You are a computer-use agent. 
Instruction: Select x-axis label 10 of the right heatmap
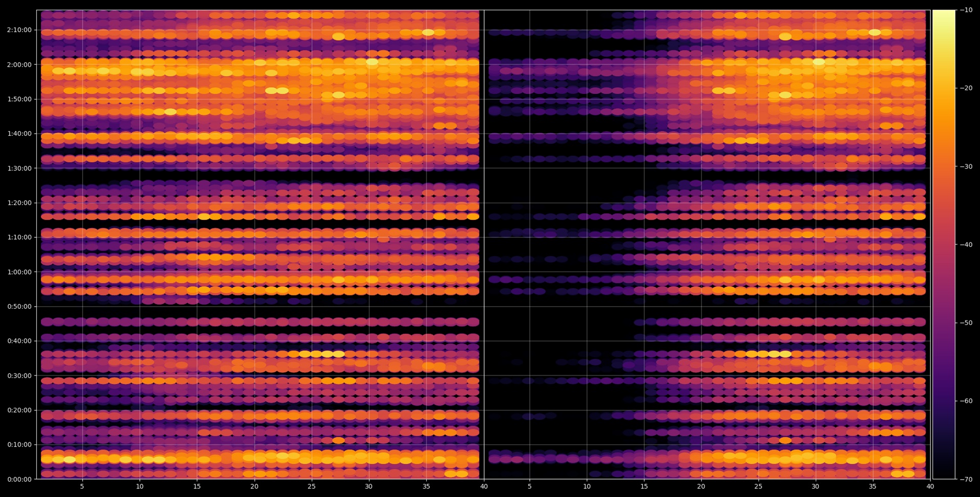587,486
